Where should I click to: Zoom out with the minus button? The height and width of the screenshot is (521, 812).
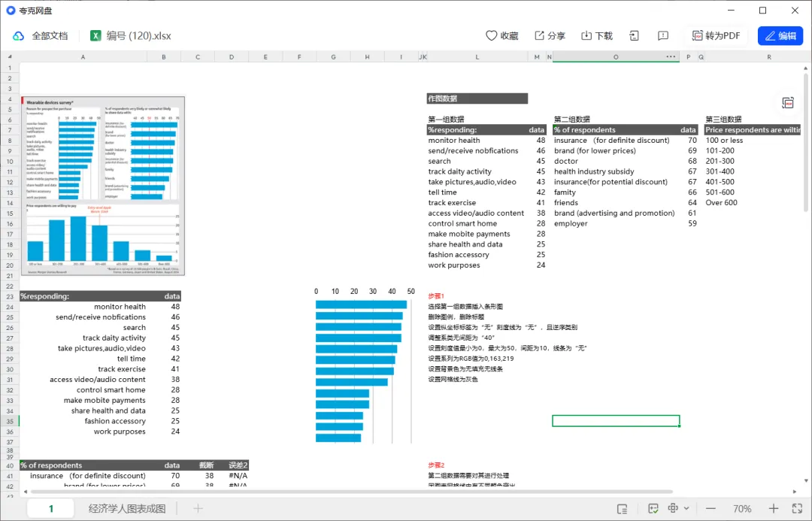710,508
